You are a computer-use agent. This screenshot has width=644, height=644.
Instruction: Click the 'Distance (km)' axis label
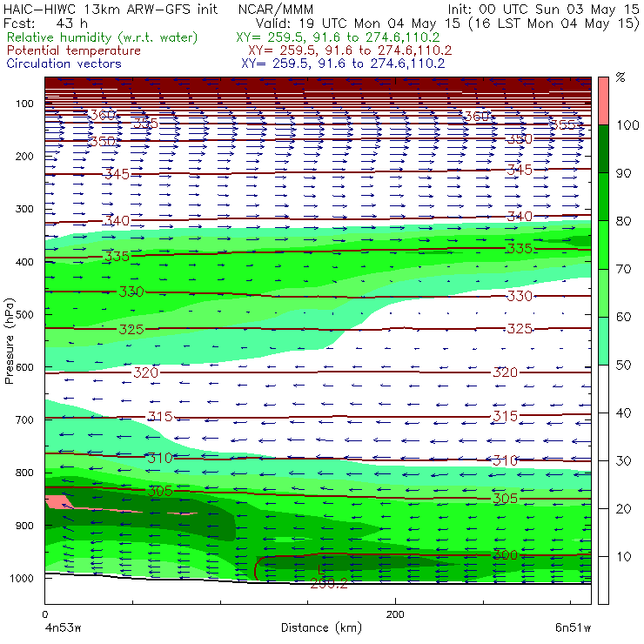(322, 627)
